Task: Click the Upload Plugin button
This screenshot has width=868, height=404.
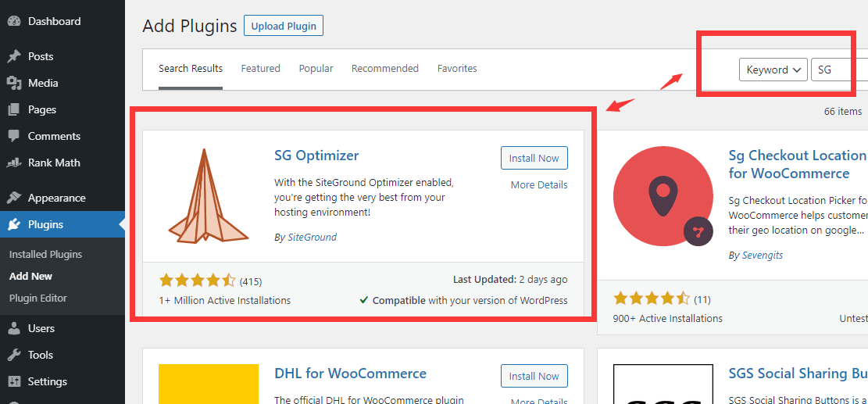Action: pyautogui.click(x=284, y=26)
